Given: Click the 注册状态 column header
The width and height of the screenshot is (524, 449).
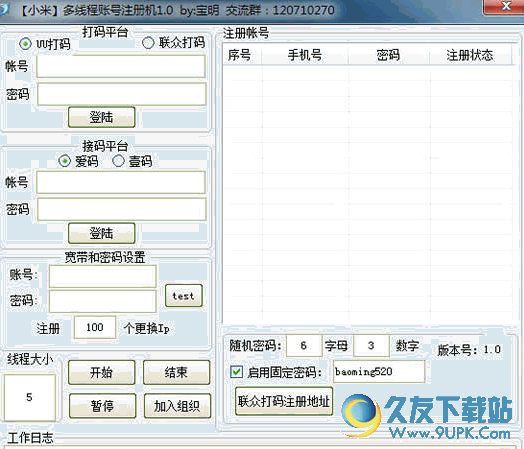Looking at the screenshot, I should point(470,55).
